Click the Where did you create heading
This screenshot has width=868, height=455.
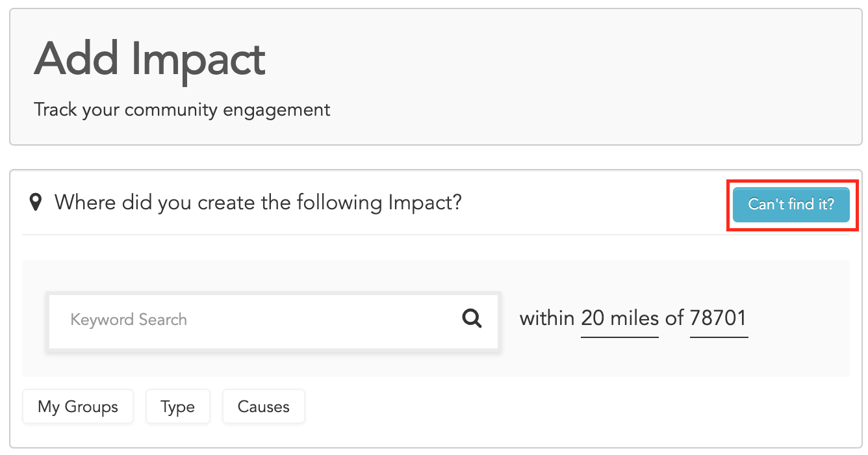coord(258,203)
